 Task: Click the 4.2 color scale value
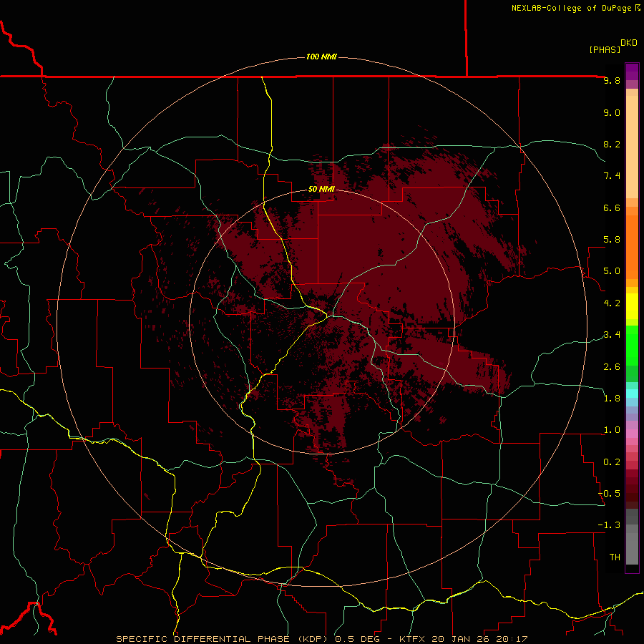[612, 303]
